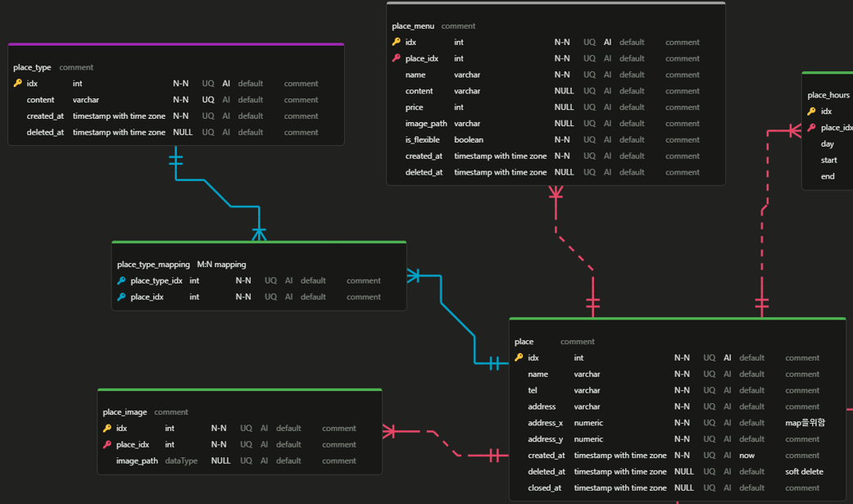Click the primary key icon of place_menu idx
Screen dimensions: 853x504
tap(396, 42)
